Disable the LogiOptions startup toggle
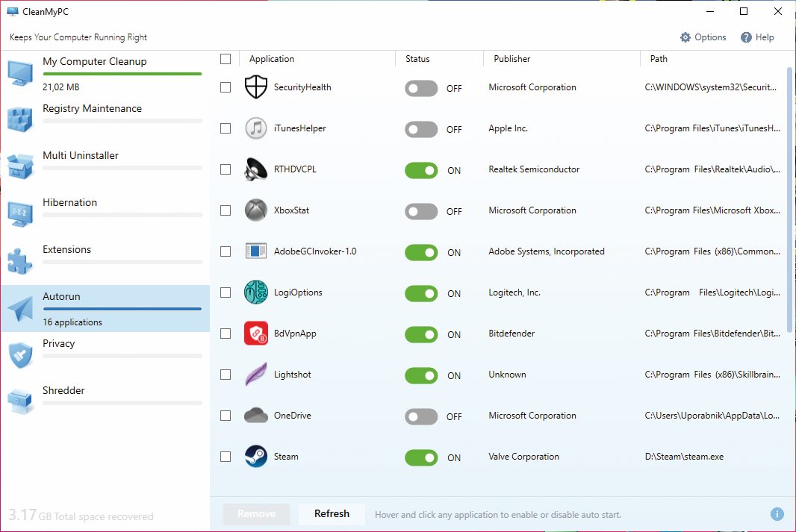The height and width of the screenshot is (532, 796). click(421, 294)
